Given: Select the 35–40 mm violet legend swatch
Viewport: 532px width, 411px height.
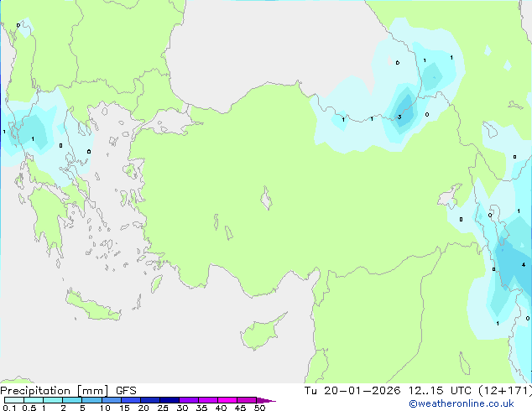Looking at the screenshot, I should (x=207, y=400).
